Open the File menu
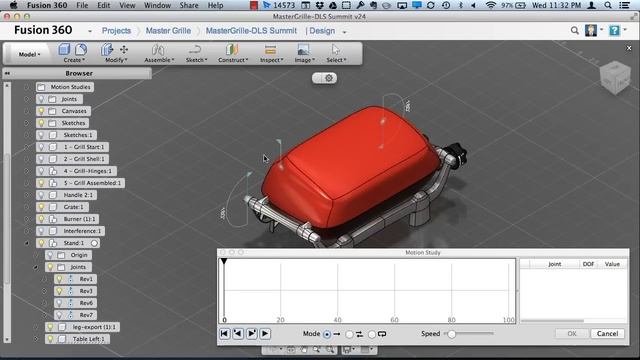 coord(82,5)
